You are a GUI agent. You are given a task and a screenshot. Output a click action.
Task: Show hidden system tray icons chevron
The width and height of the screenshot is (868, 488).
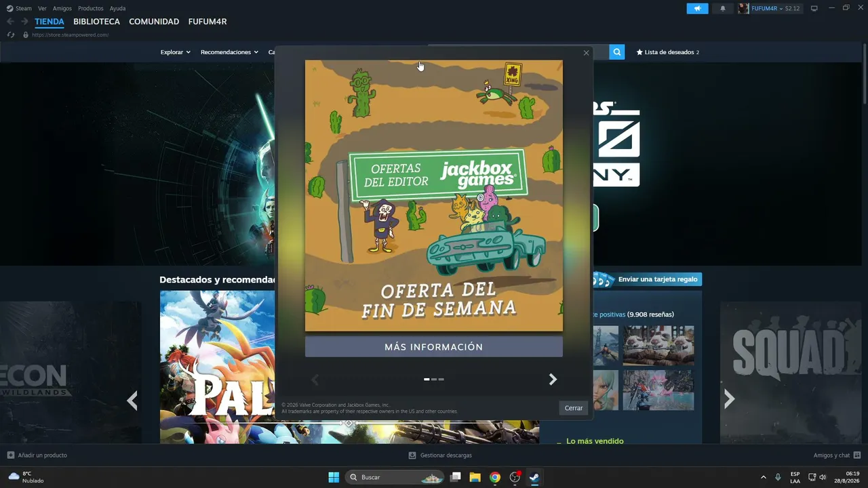click(764, 477)
